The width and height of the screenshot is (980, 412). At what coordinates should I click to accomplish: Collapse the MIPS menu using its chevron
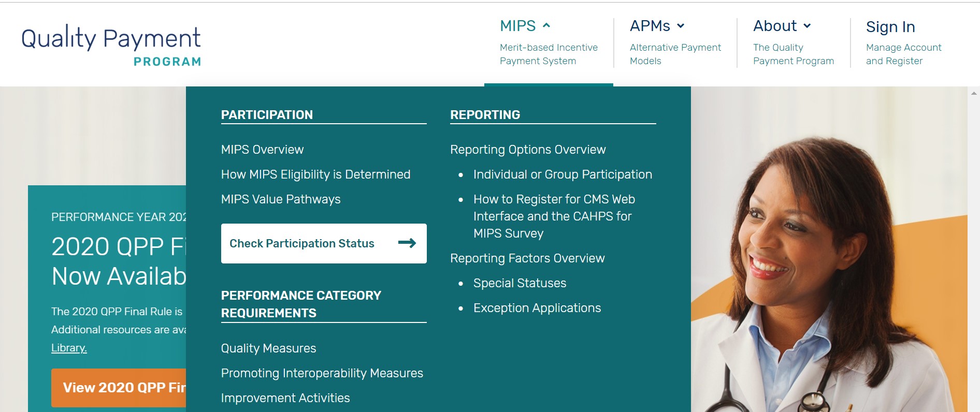pos(546,25)
